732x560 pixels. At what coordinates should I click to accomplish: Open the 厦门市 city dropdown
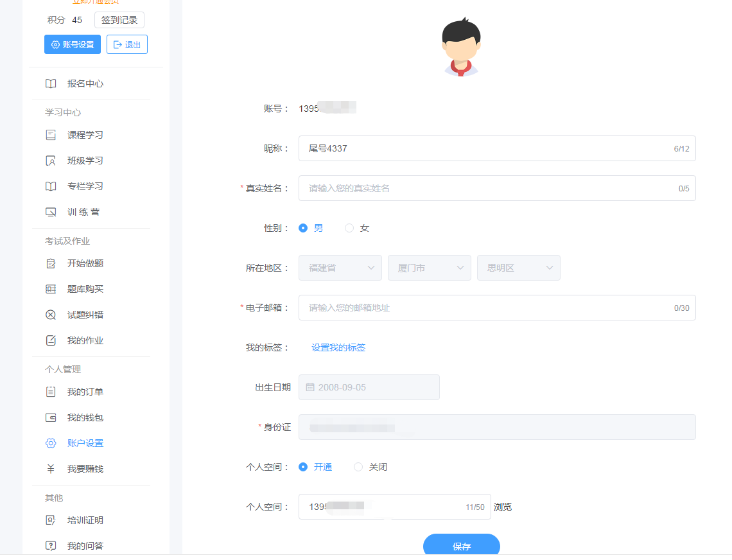tap(430, 268)
